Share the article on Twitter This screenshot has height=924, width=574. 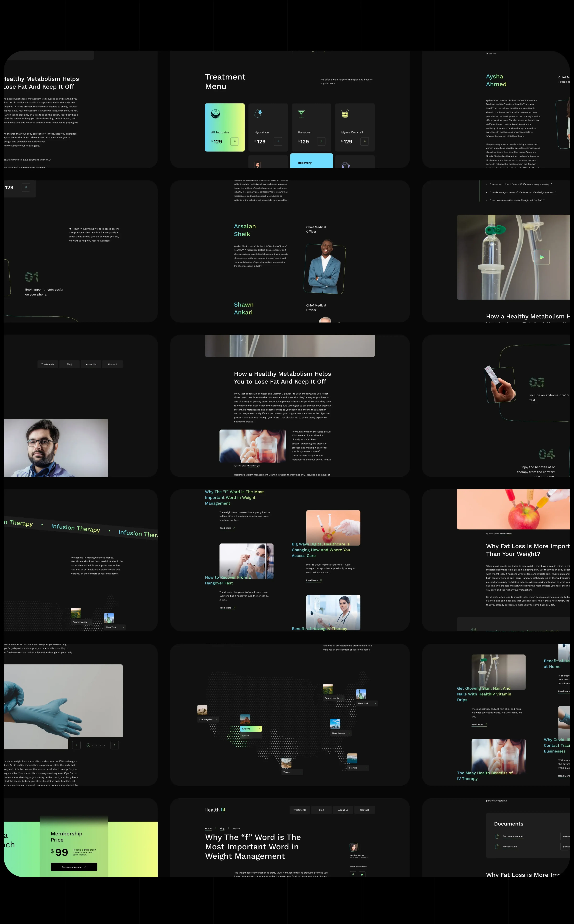pos(362,874)
